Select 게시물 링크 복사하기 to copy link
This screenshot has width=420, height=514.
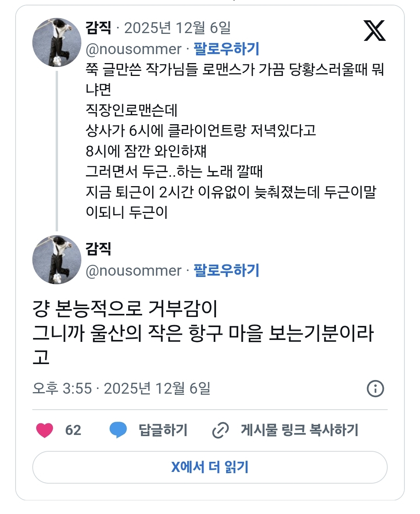tap(299, 430)
